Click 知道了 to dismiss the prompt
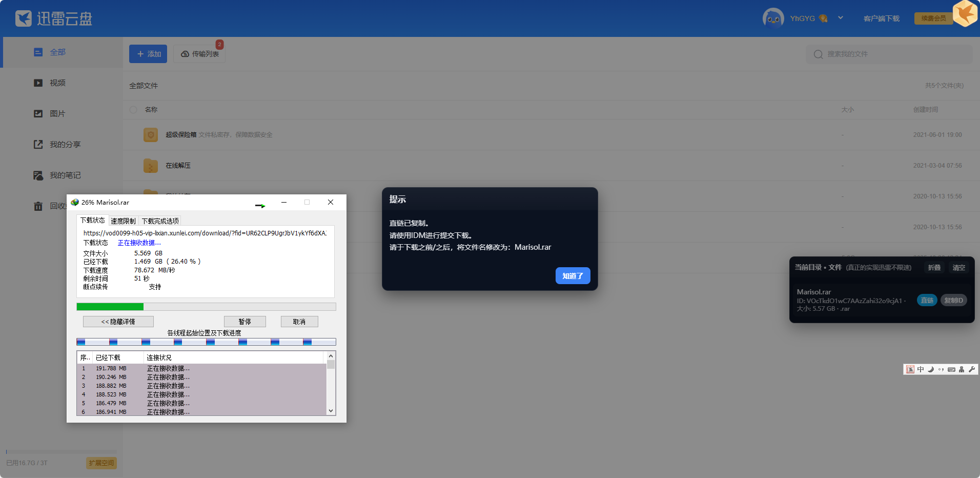The width and height of the screenshot is (980, 478). [573, 276]
